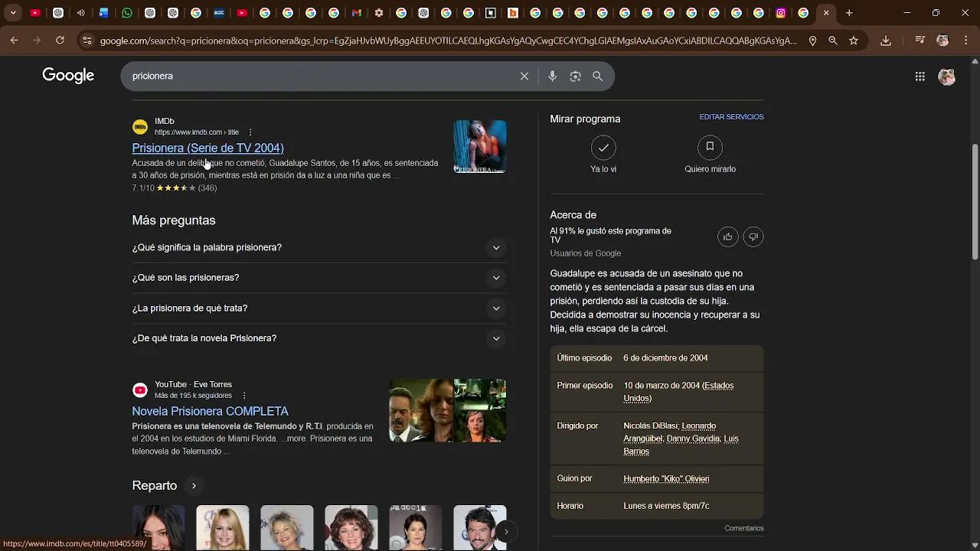Click the YouTube red site icon in results
980x551 pixels.
(x=140, y=390)
